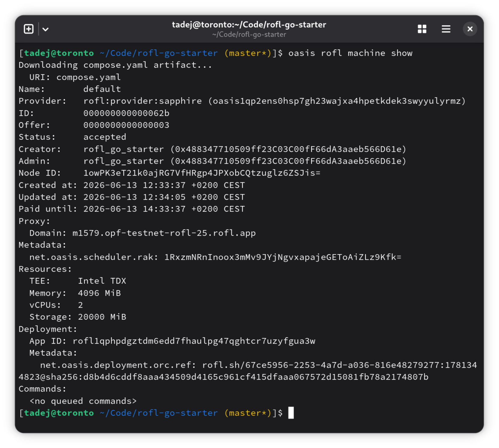
Task: Click the TEE value Intel TDX
Action: point(102,281)
